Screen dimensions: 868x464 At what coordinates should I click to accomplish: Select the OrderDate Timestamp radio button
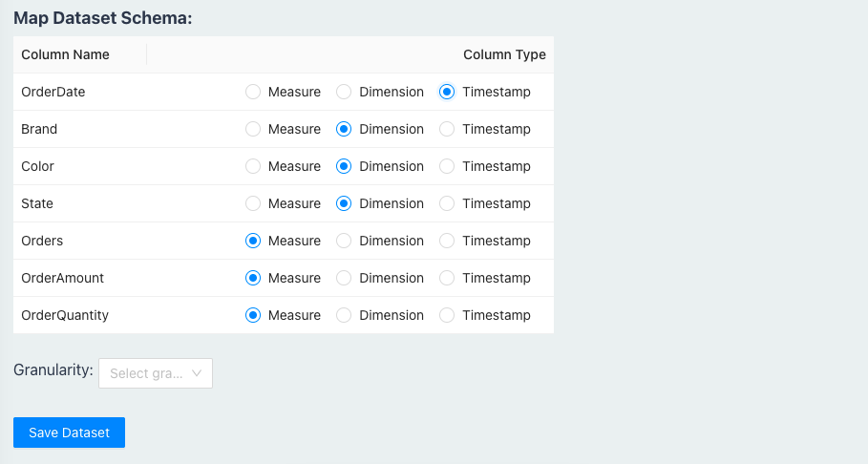447,93
